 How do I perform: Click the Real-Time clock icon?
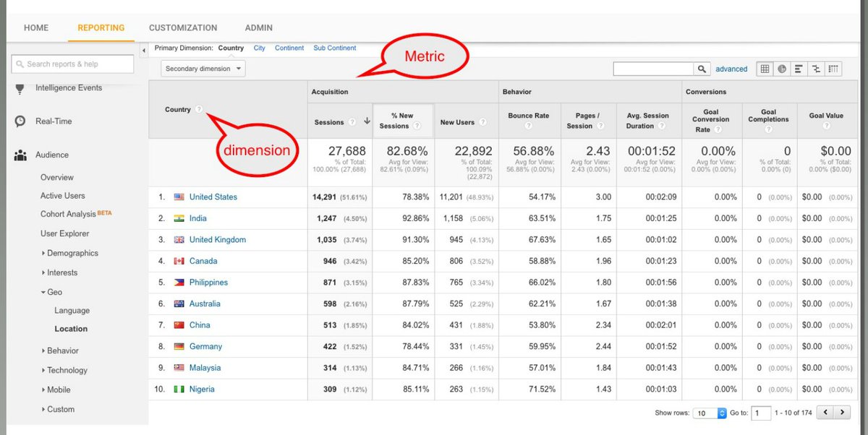[20, 121]
